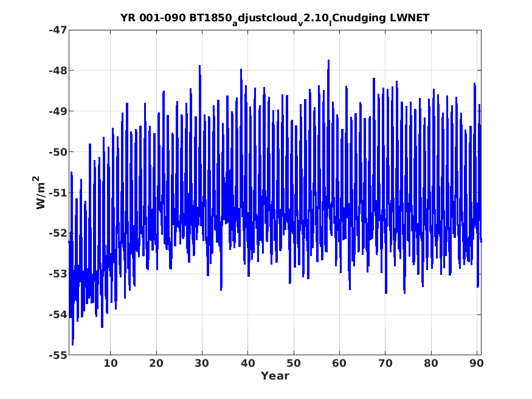Click the y-axis tick label "-52"
The height and width of the screenshot is (399, 532).
(x=58, y=233)
